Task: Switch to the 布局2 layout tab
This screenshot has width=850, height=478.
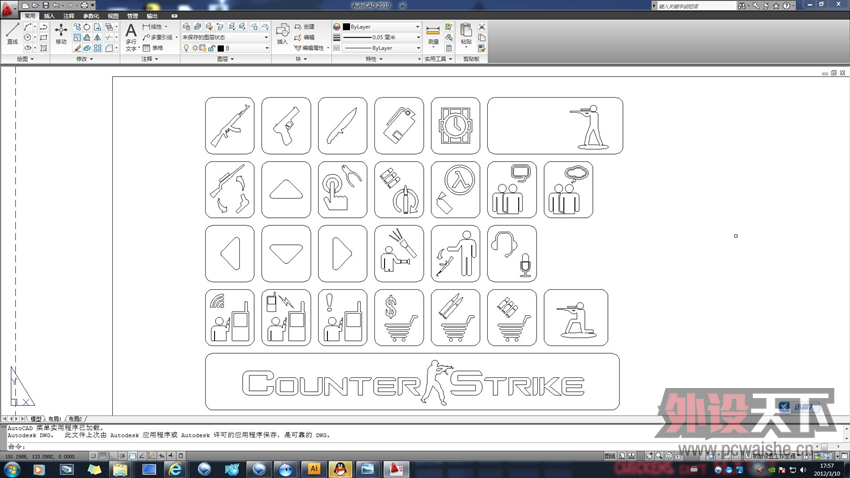Action: pyautogui.click(x=75, y=419)
